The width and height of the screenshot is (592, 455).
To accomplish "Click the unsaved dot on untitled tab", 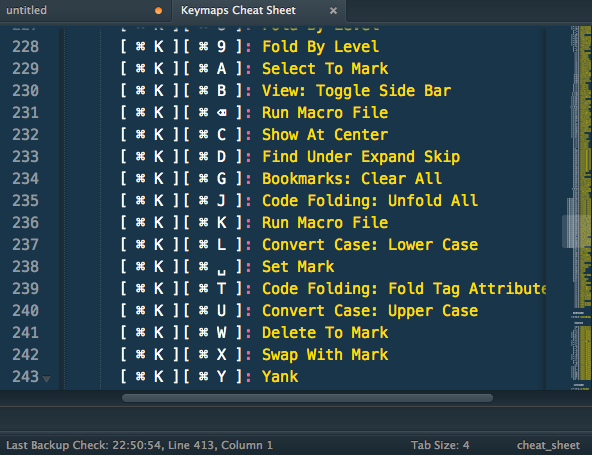I will click(159, 11).
